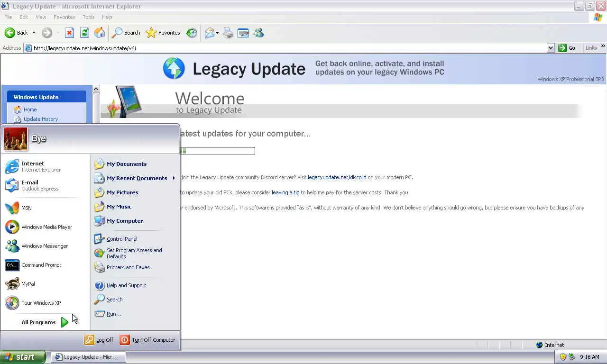The height and width of the screenshot is (364, 607).
Task: Open the Edit menu
Action: click(x=24, y=17)
